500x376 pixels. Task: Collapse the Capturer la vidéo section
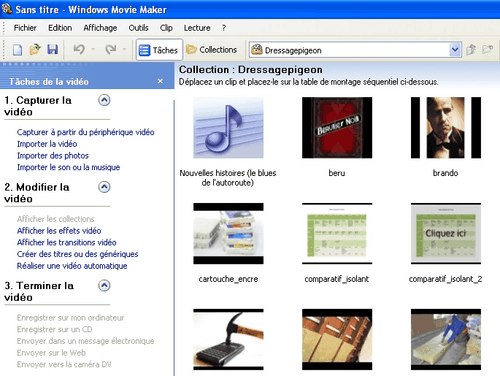pyautogui.click(x=104, y=100)
